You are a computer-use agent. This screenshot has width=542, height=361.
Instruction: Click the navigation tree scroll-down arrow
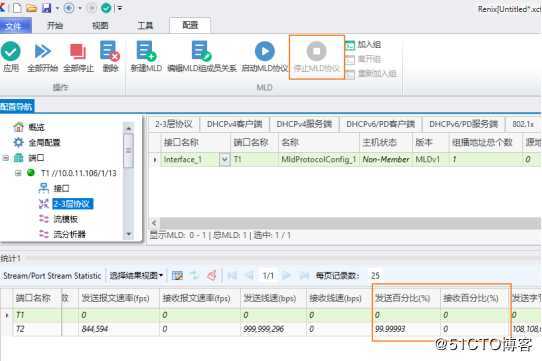(128, 234)
